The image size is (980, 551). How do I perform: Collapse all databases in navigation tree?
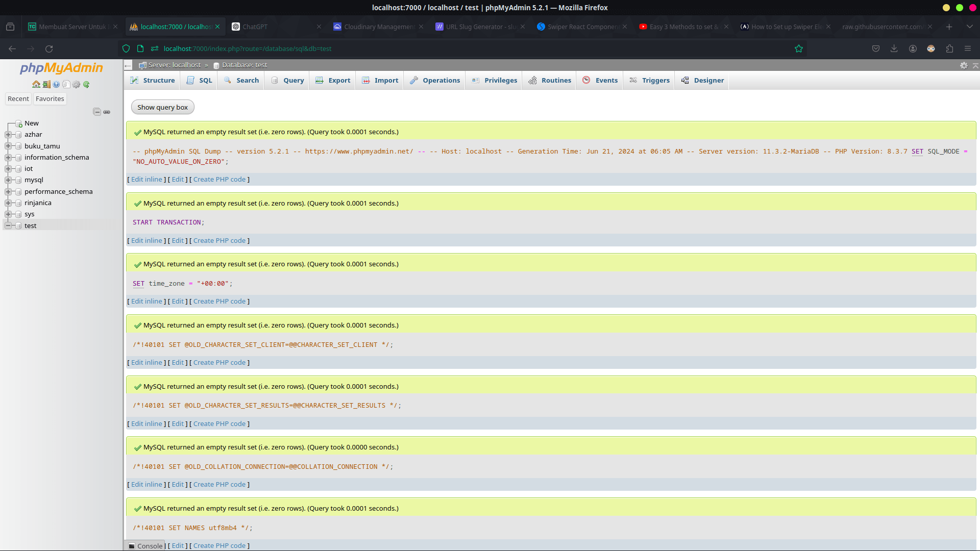pos(97,112)
